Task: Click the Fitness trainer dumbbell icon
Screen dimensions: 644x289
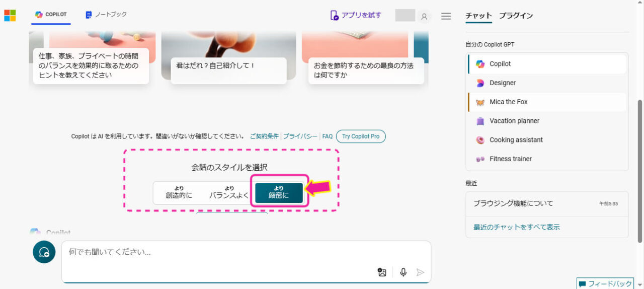Action: (480, 159)
